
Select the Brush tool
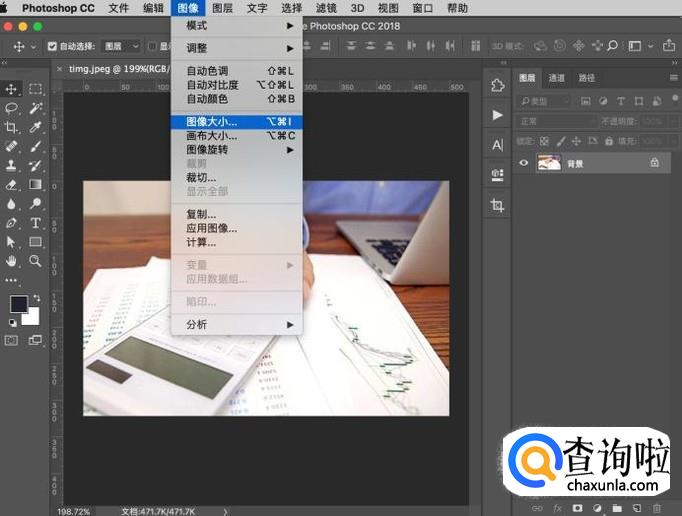(35, 146)
